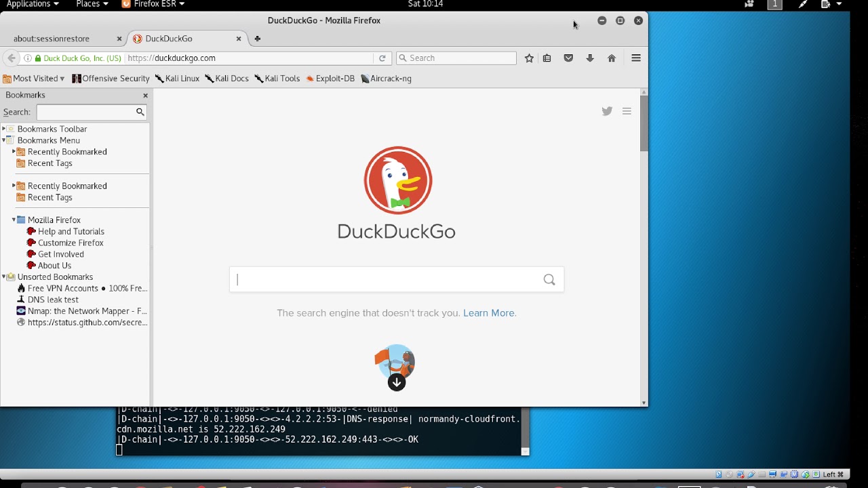Go to the Firefox home page icon
Image resolution: width=868 pixels, height=488 pixels.
pyautogui.click(x=612, y=58)
